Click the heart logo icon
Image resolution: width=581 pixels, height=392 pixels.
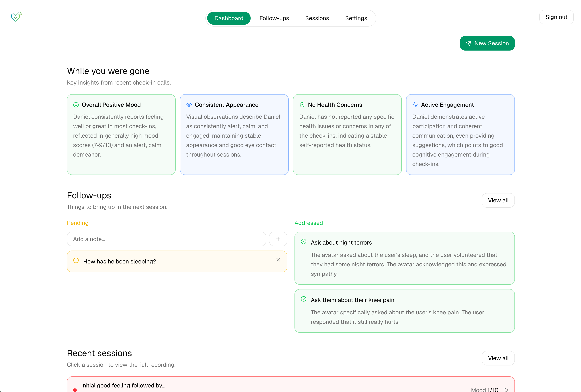coord(16,17)
